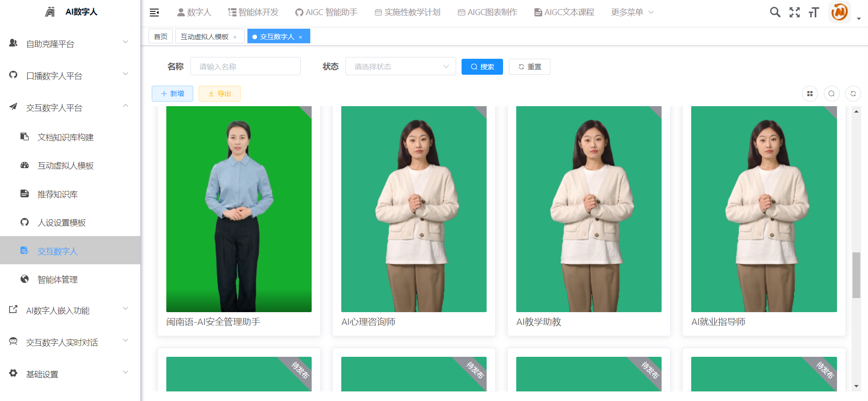This screenshot has height=401, width=868.
Task: Open the 数字人 top menu
Action: pyautogui.click(x=194, y=12)
